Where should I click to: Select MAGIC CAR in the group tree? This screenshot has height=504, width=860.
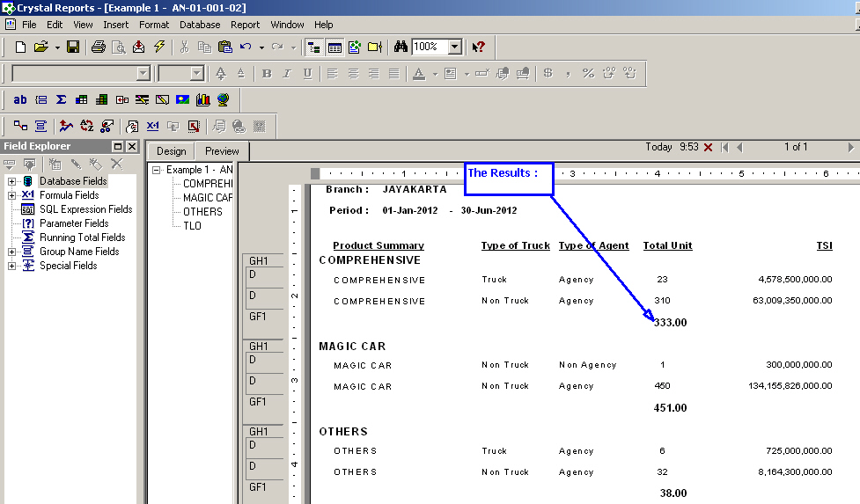click(x=208, y=198)
